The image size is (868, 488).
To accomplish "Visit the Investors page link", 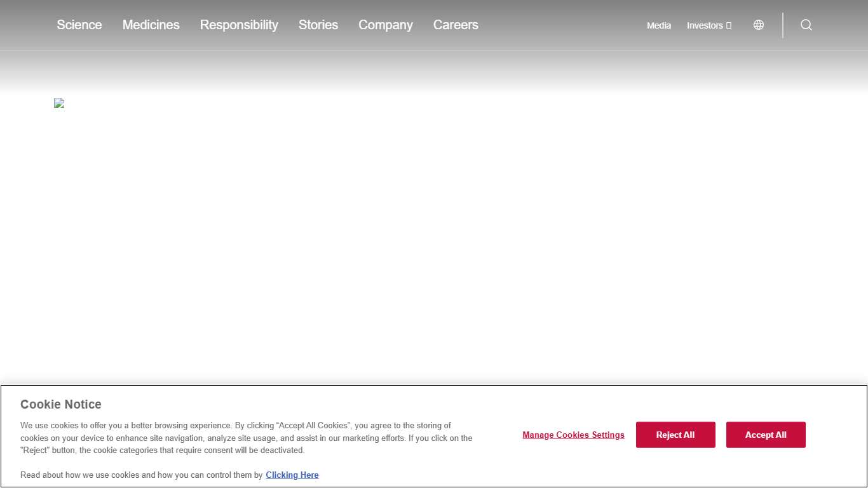I will tap(705, 25).
